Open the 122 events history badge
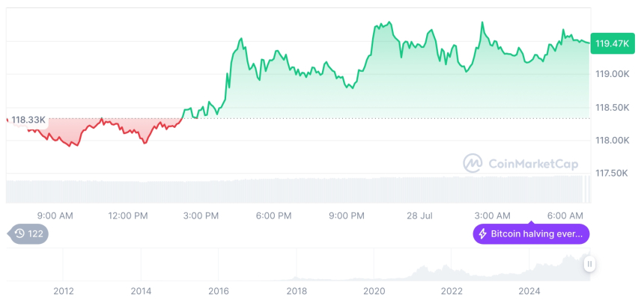Viewport: 644px width, 300px height. point(28,234)
